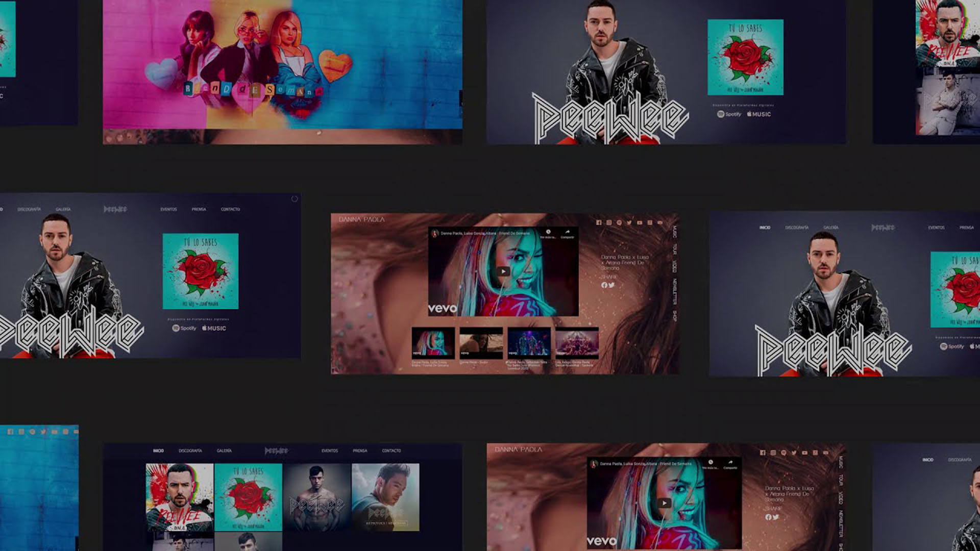Click DISCOGRAFÍA in PeeWee discography grid page
980x551 pixels.
(x=190, y=450)
